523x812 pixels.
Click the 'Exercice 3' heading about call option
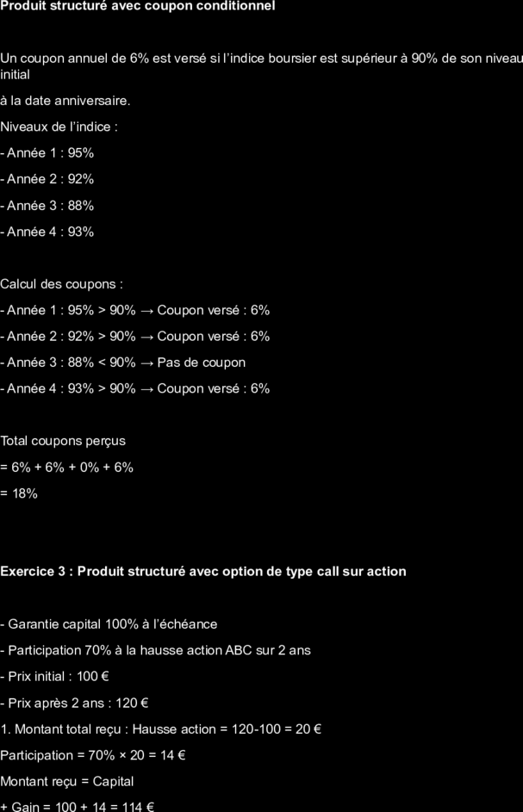point(203,572)
